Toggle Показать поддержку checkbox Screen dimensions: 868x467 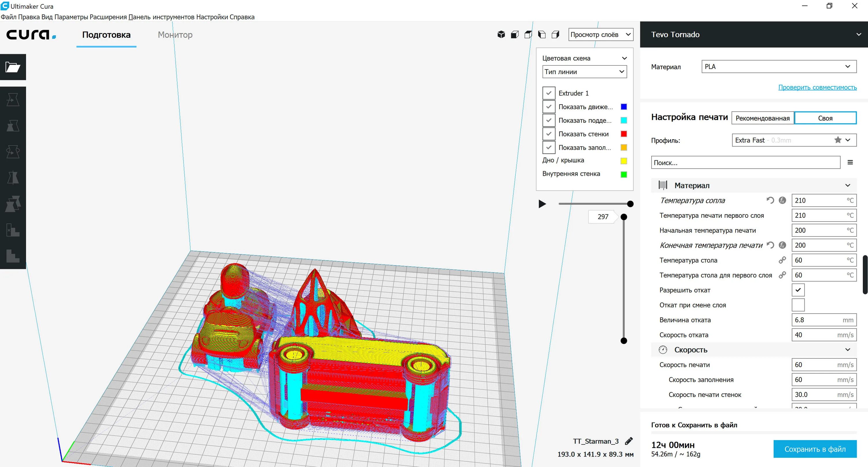click(x=549, y=120)
